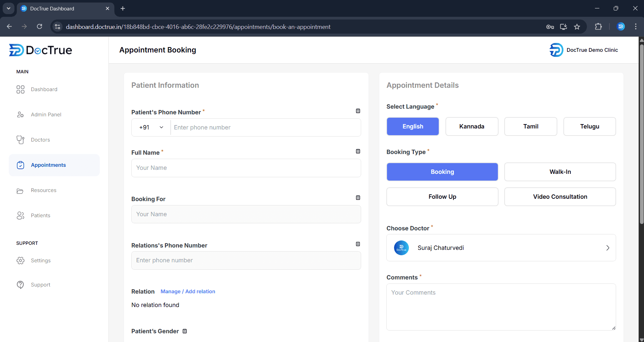Viewport: 644px width, 342px height.
Task: Reload the page with browser refresh icon
Action: point(40,27)
